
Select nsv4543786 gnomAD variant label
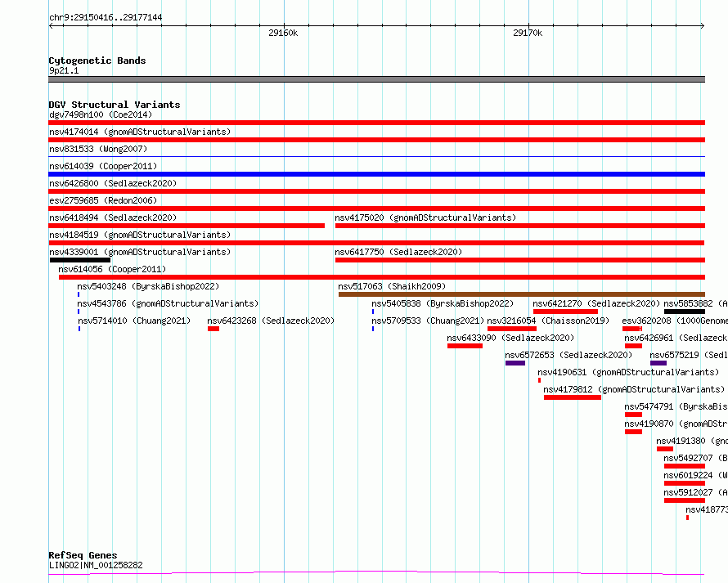point(168,303)
